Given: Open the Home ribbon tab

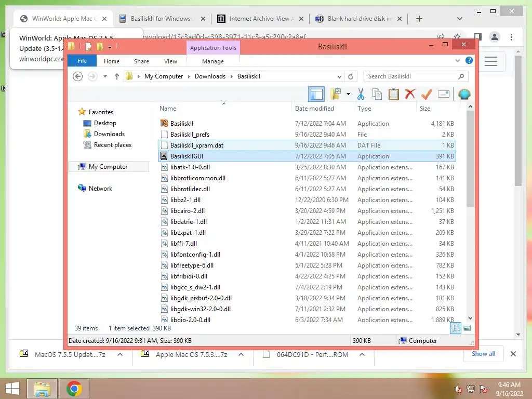Looking at the screenshot, I should (x=112, y=61).
